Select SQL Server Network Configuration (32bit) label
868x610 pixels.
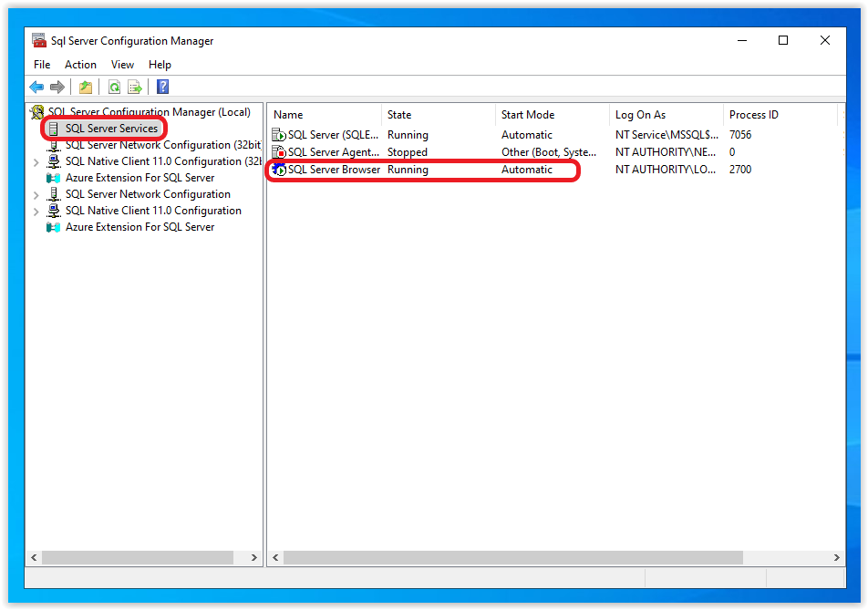(163, 145)
